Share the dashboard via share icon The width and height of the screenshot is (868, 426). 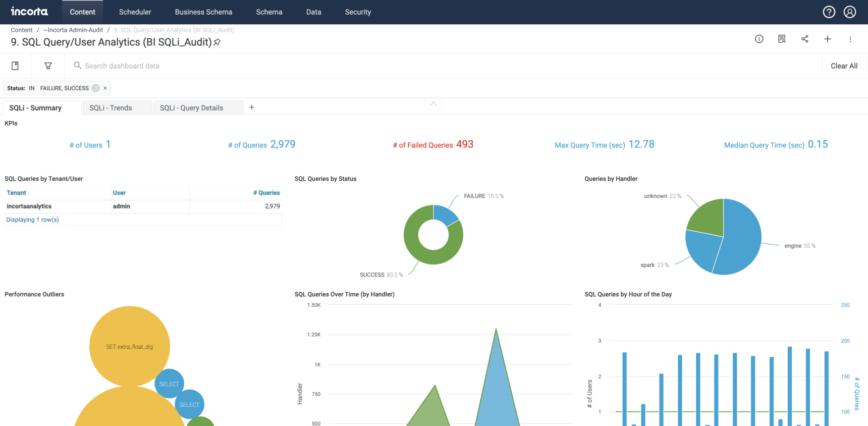point(804,39)
